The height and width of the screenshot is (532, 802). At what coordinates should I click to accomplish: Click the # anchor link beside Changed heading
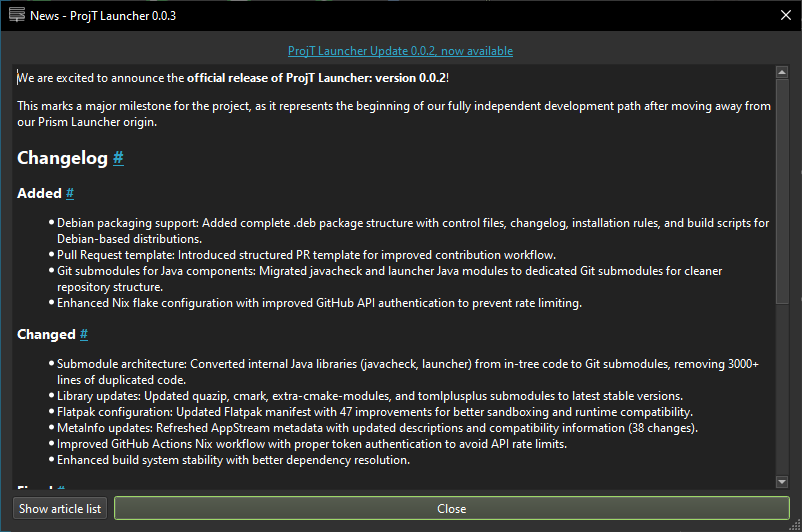pos(84,334)
